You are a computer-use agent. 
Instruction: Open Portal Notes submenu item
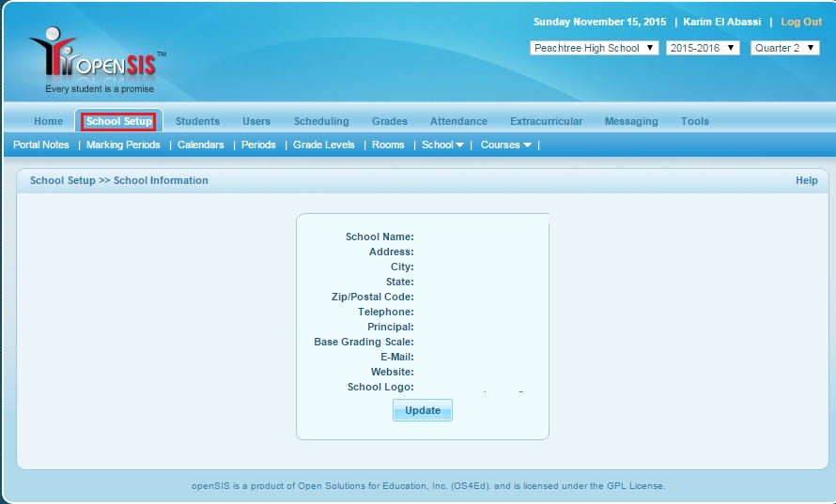pos(41,145)
